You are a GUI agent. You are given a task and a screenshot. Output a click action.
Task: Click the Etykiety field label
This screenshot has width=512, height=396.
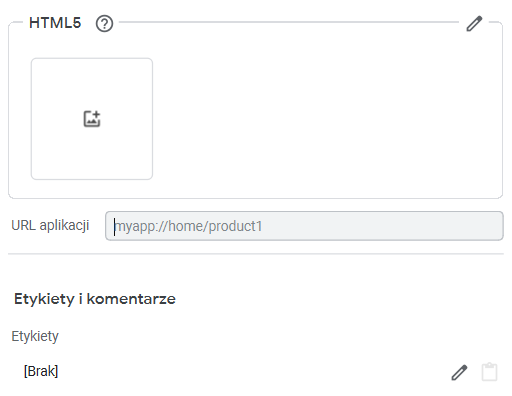click(x=35, y=336)
